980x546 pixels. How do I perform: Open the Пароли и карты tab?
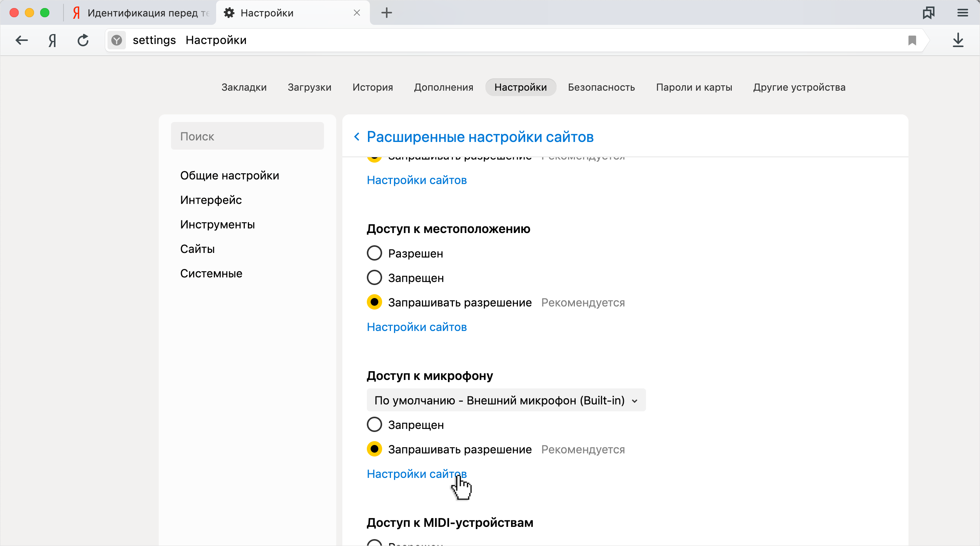click(x=694, y=87)
